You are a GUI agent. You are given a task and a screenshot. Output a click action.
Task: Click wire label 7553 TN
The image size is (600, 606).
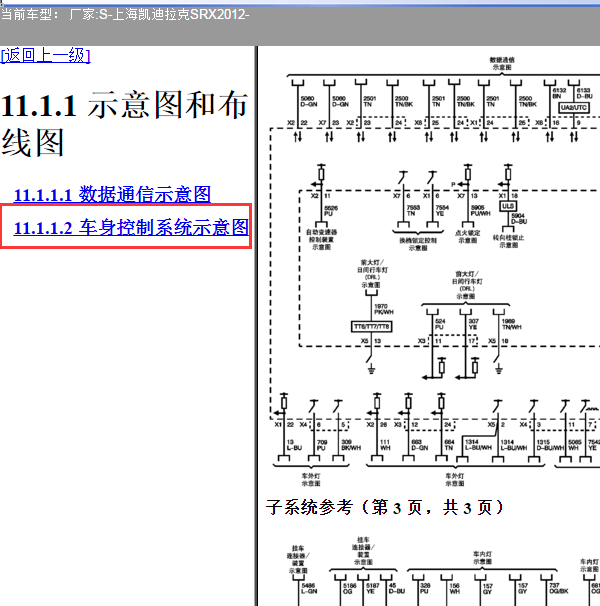[413, 210]
